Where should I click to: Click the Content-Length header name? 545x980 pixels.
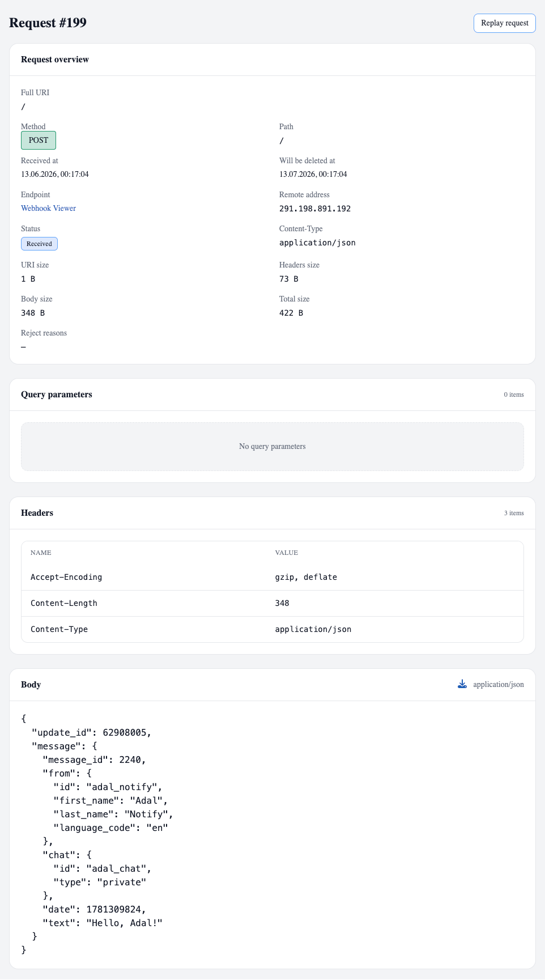click(64, 603)
